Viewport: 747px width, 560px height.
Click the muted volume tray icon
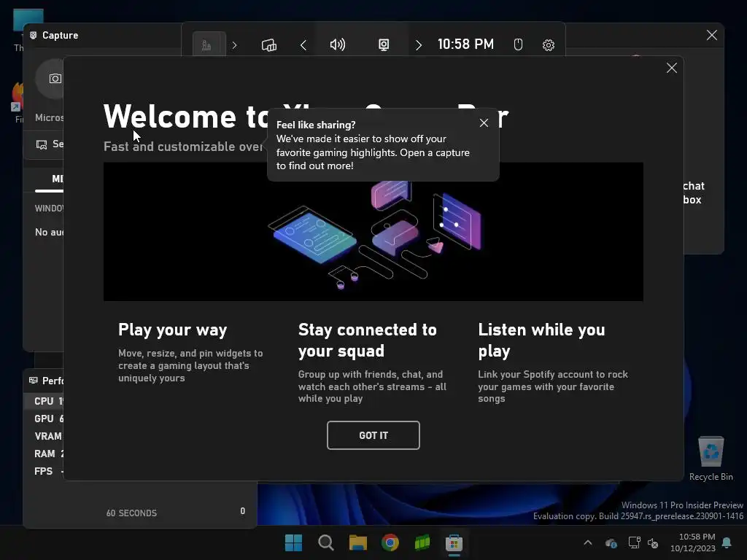click(653, 542)
